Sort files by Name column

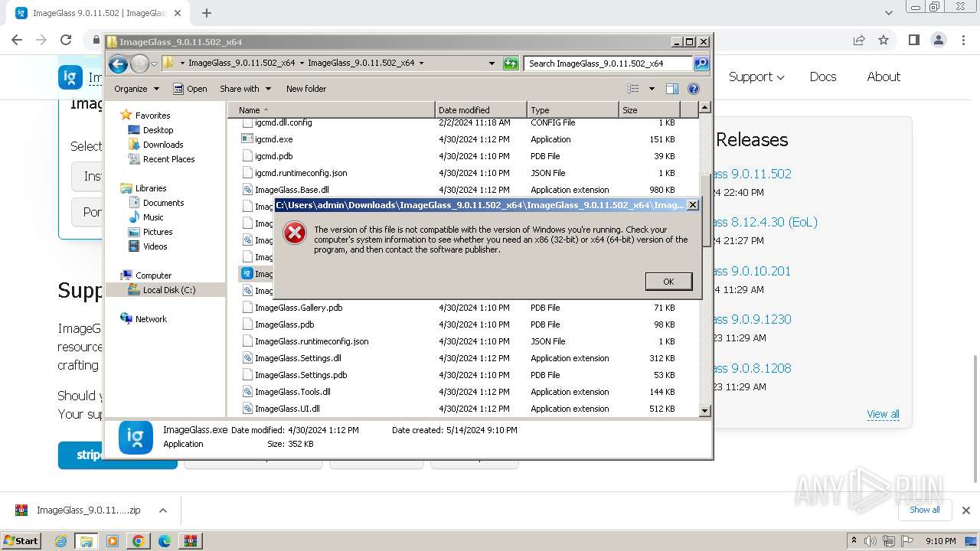[x=332, y=110]
